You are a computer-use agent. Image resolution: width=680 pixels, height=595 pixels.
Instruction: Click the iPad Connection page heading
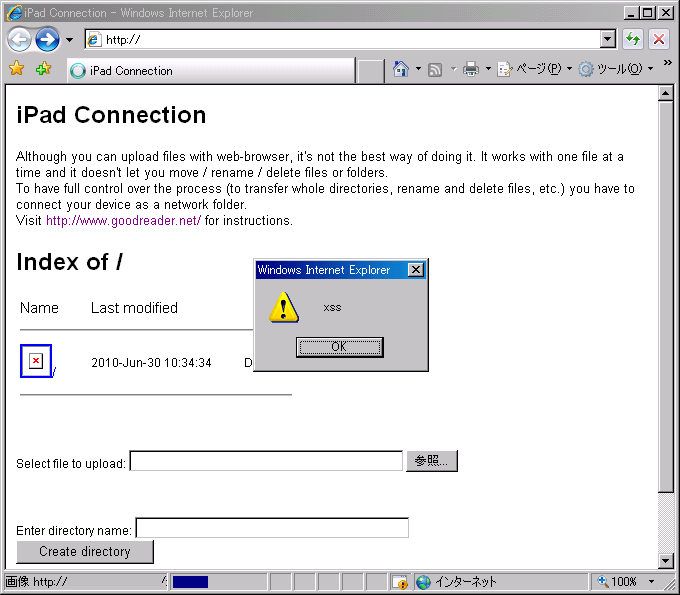coord(111,115)
